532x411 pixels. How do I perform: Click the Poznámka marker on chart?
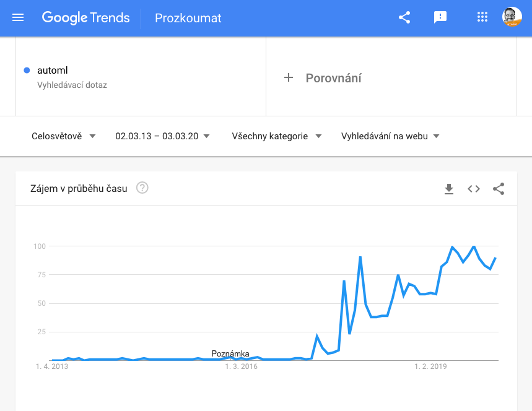tap(230, 353)
